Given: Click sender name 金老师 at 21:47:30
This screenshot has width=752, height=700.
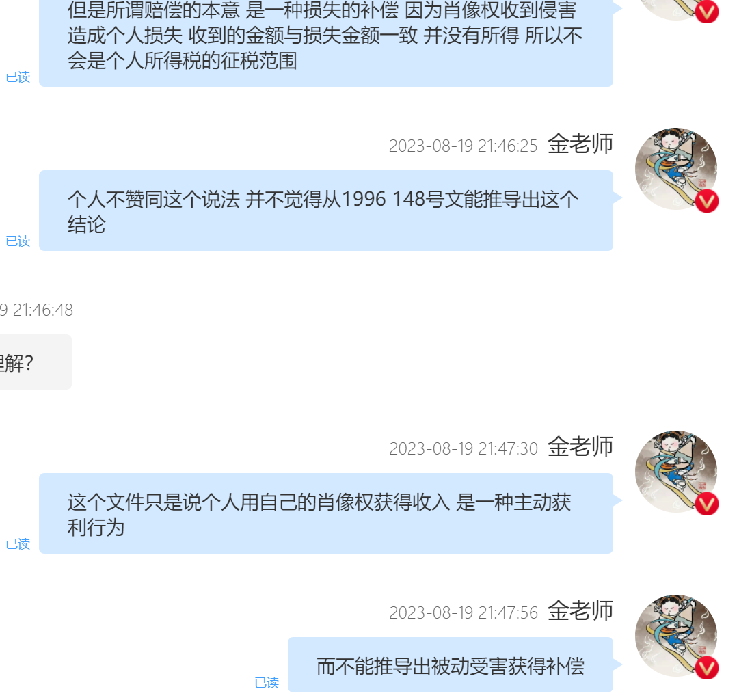Looking at the screenshot, I should (580, 447).
